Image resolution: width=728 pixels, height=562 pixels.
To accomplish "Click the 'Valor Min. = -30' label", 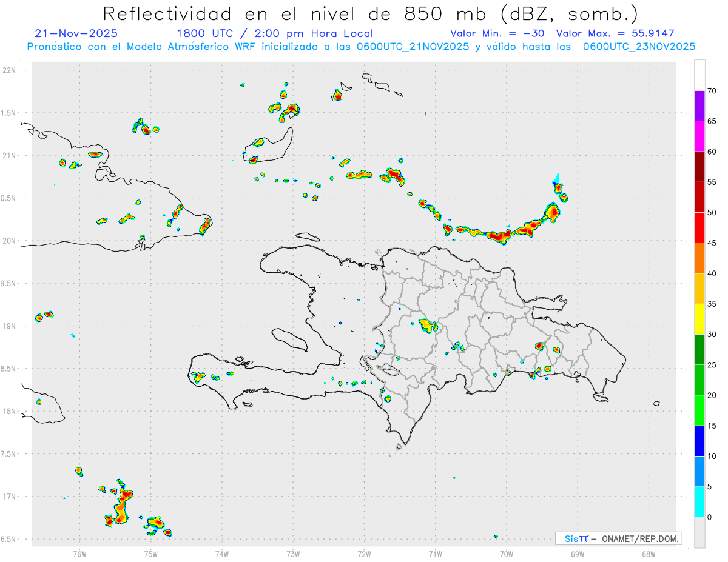I will [x=498, y=33].
